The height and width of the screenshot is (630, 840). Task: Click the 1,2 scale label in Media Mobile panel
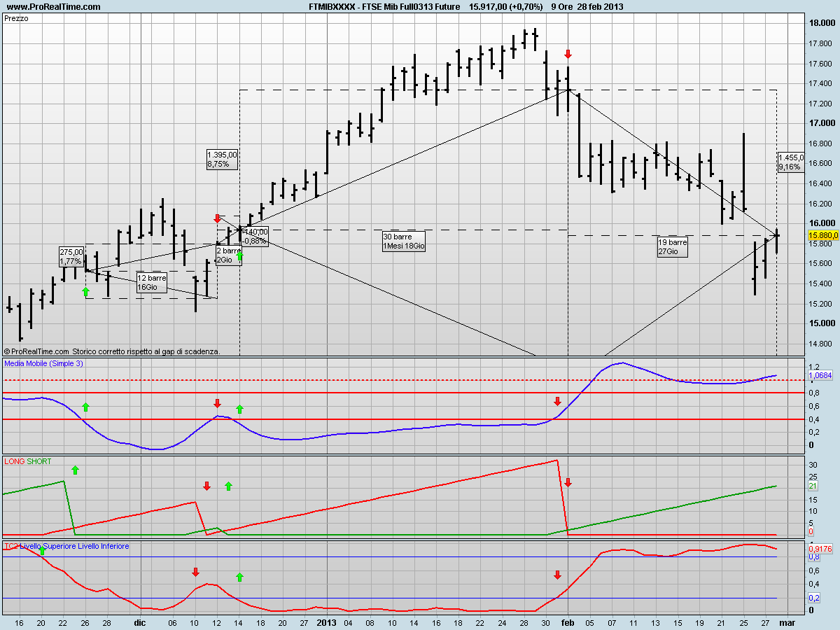[814, 367]
